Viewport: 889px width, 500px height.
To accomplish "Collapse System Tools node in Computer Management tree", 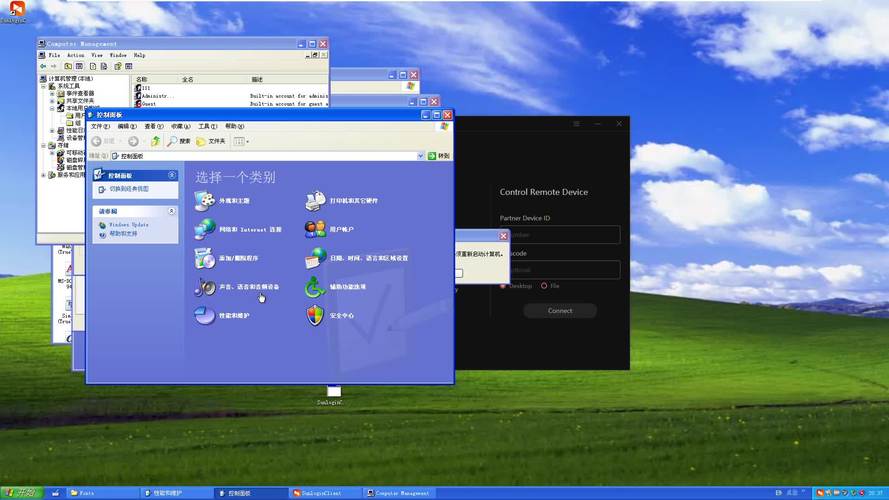I will tap(44, 86).
